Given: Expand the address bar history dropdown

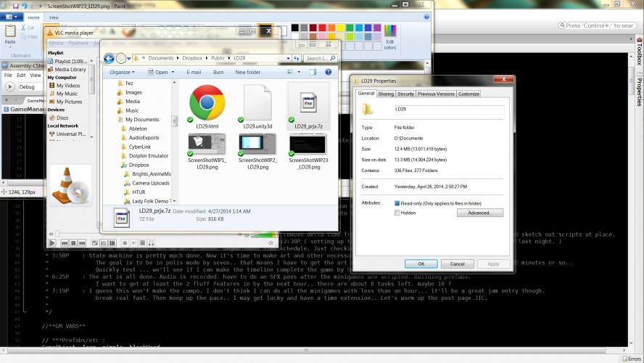Looking at the screenshot, I should [288, 58].
